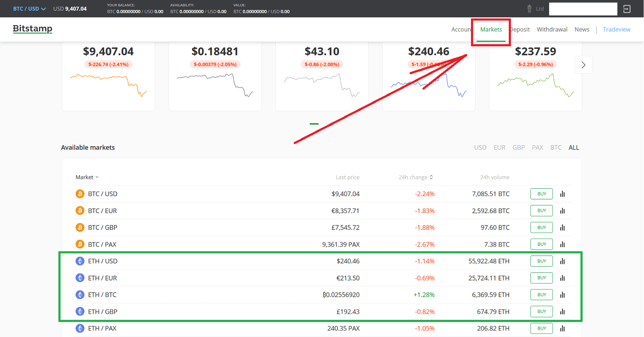Screen dimensions: 644x337
Task: Open chart icon for BTC / GBP
Action: (562, 227)
